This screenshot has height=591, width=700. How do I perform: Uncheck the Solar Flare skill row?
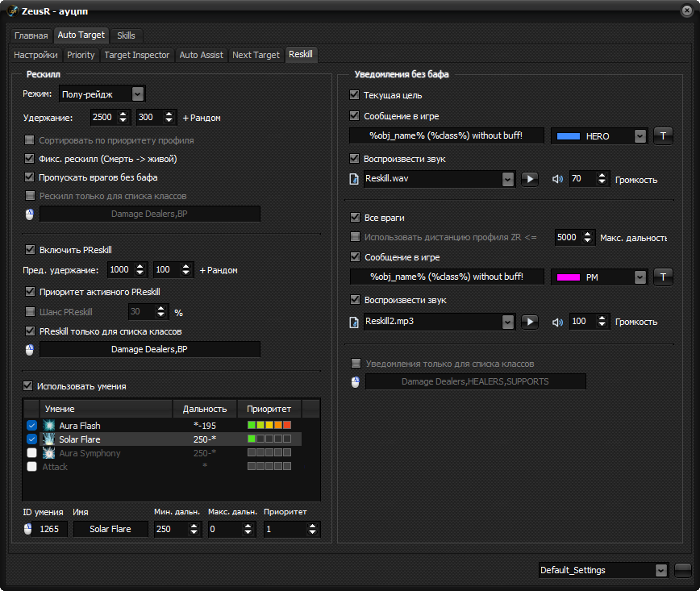(x=31, y=439)
